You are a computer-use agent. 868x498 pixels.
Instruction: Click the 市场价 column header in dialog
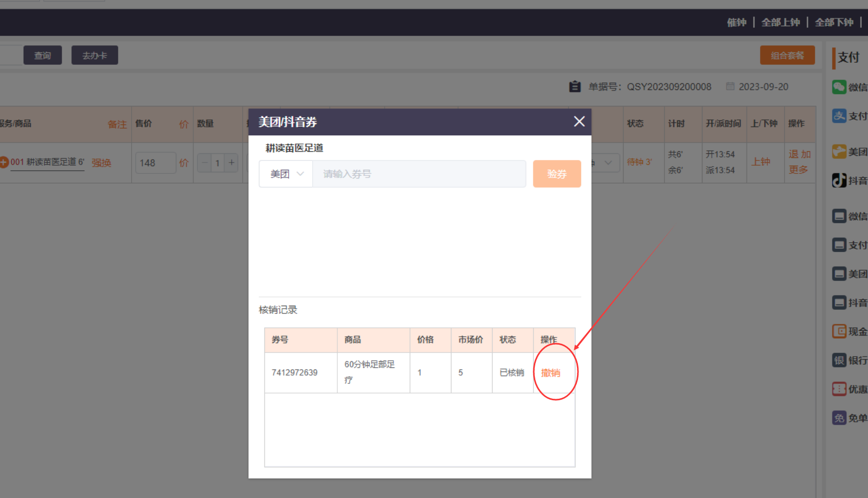(x=471, y=340)
